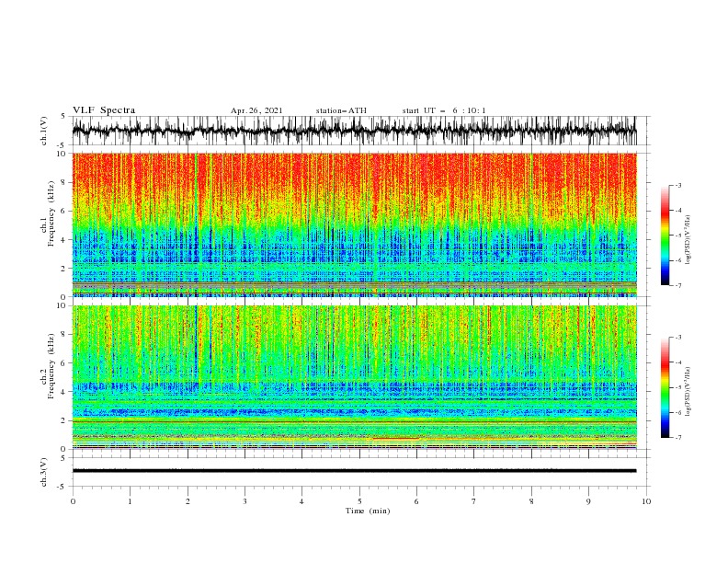Screen dimensions: 728x563
Task: Click the "Time (min)" axis label
Action: coord(368,511)
